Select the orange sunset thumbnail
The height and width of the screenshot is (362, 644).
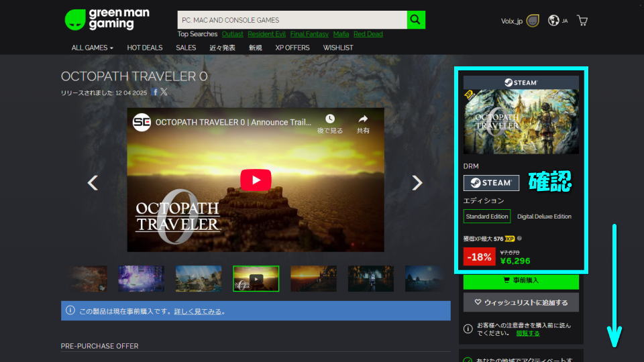click(313, 279)
